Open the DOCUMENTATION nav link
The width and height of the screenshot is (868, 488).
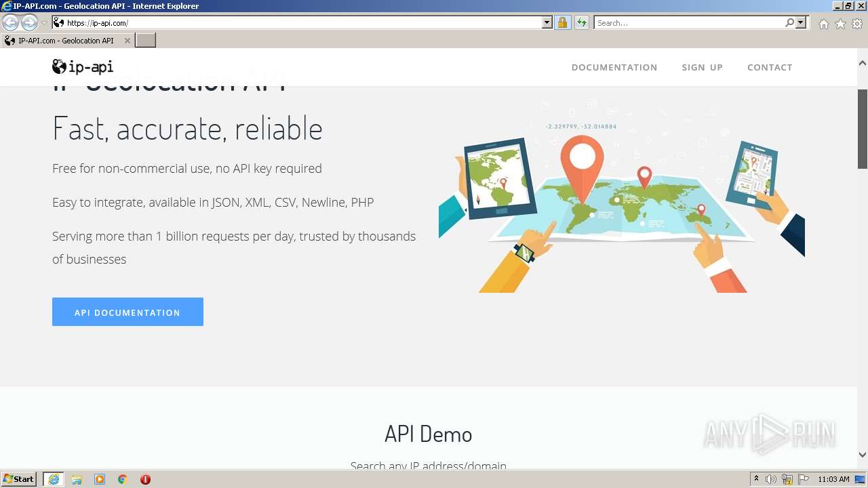pyautogui.click(x=614, y=67)
